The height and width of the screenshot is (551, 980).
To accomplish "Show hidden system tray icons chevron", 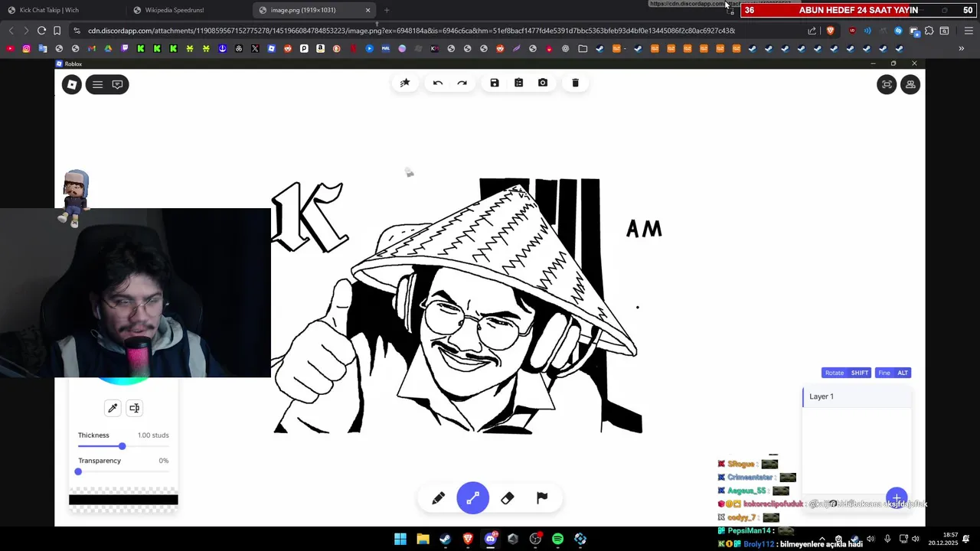I will click(x=822, y=539).
